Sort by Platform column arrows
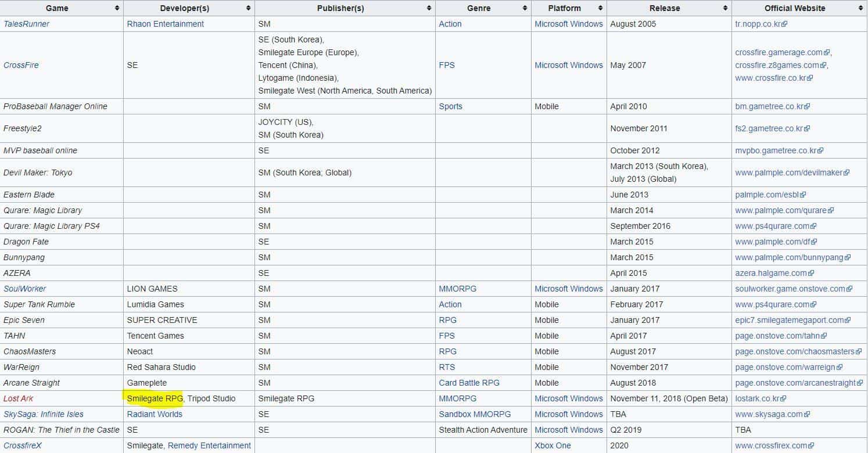 pos(601,8)
